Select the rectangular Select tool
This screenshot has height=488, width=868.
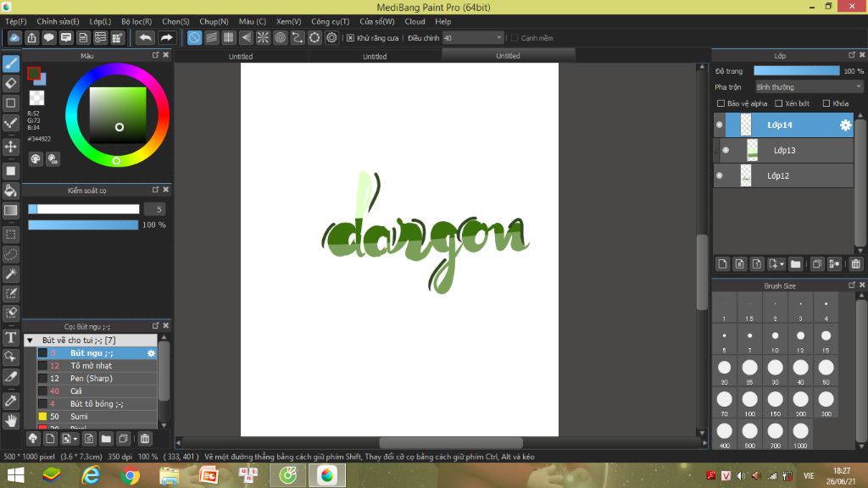click(10, 235)
